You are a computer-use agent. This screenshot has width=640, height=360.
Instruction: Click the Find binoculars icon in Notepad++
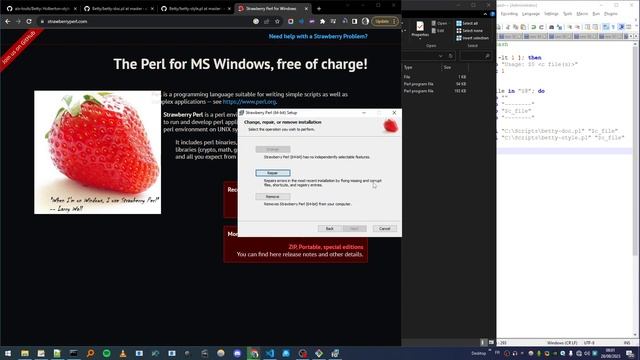(x=551, y=27)
